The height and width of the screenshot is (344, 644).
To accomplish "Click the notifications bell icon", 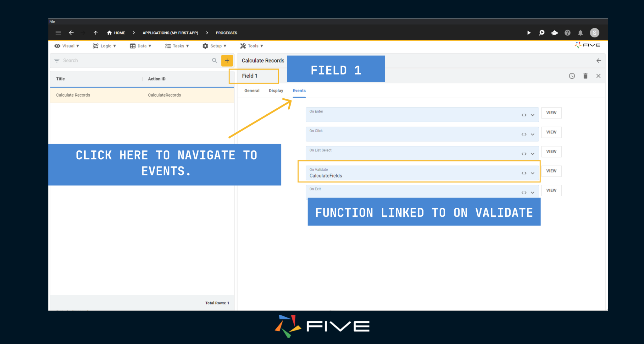I will click(580, 33).
